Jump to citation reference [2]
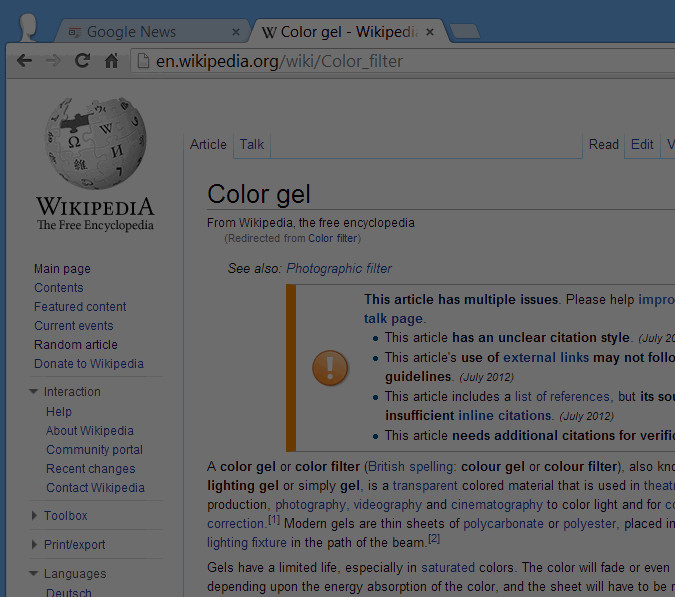The height and width of the screenshot is (597, 675). (x=434, y=539)
